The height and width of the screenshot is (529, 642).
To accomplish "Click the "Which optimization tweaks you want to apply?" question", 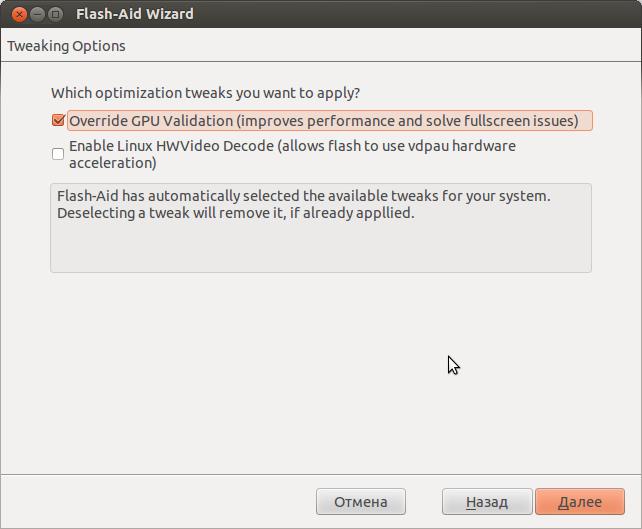I will tap(206, 93).
